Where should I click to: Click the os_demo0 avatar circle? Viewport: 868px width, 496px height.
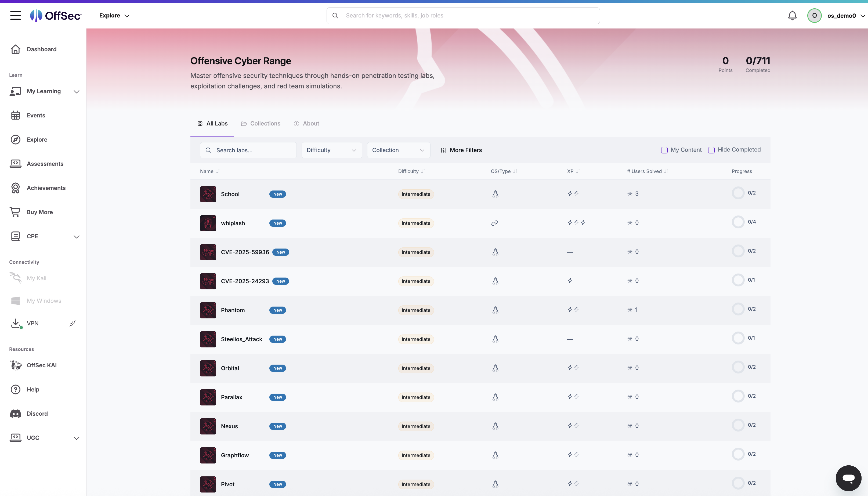814,16
